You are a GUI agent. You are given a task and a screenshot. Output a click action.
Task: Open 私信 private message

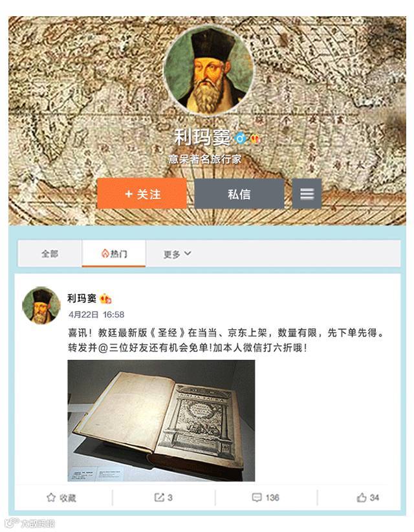pos(239,194)
